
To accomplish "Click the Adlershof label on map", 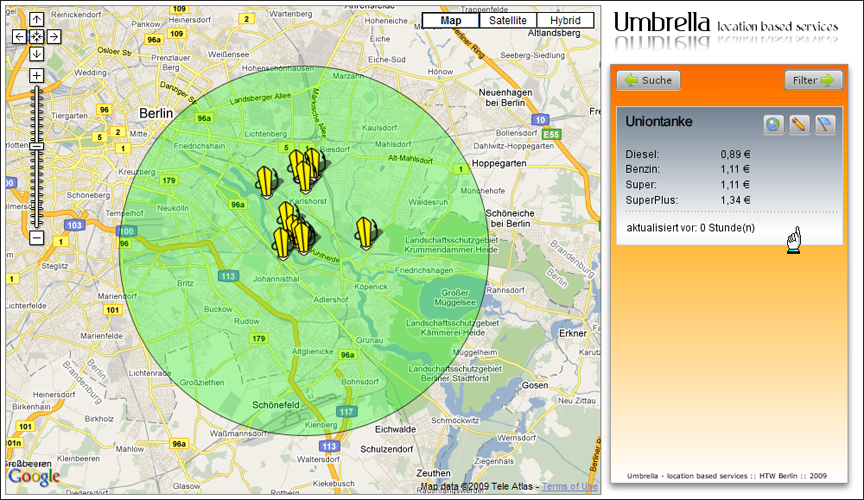I will [331, 300].
